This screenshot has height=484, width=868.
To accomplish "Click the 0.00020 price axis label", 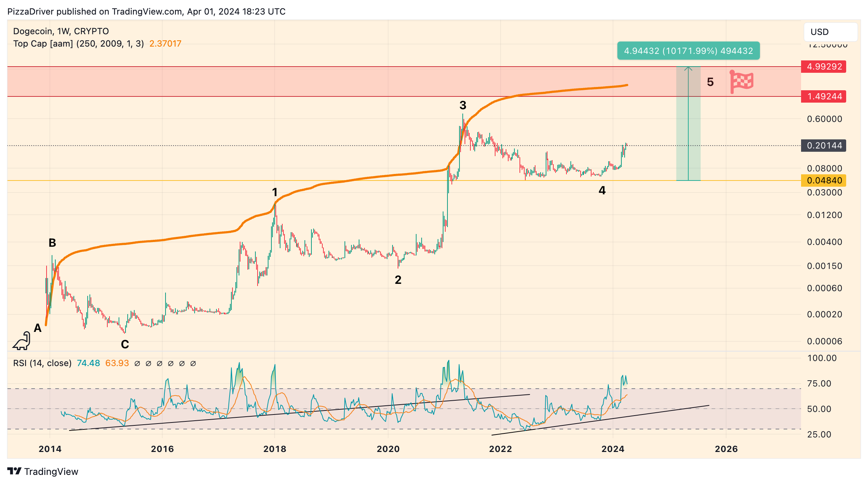I will (825, 314).
